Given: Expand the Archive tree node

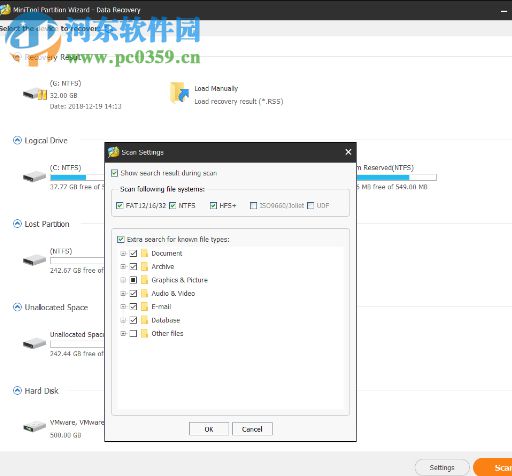Looking at the screenshot, I should pos(123,266).
